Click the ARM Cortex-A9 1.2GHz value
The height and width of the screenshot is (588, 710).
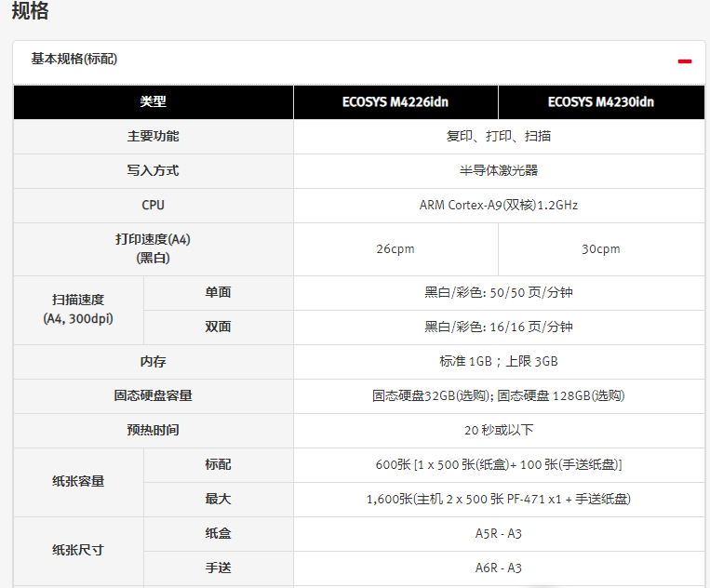[x=499, y=205]
